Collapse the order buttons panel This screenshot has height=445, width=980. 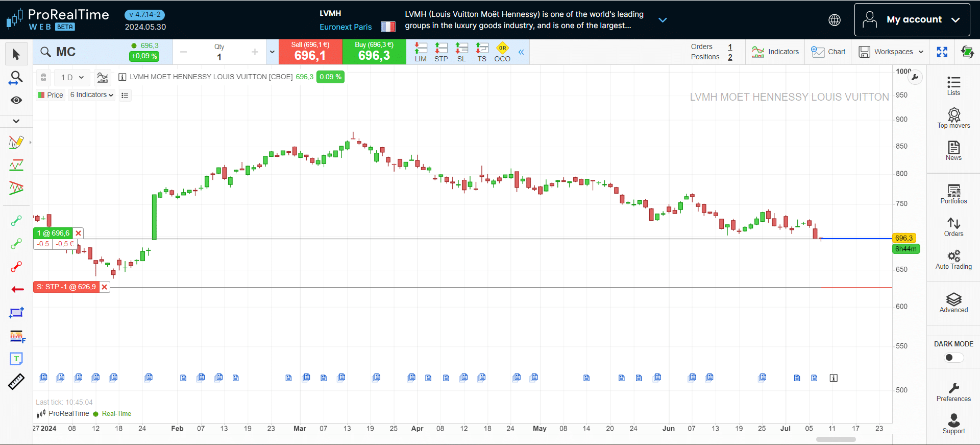pos(521,52)
